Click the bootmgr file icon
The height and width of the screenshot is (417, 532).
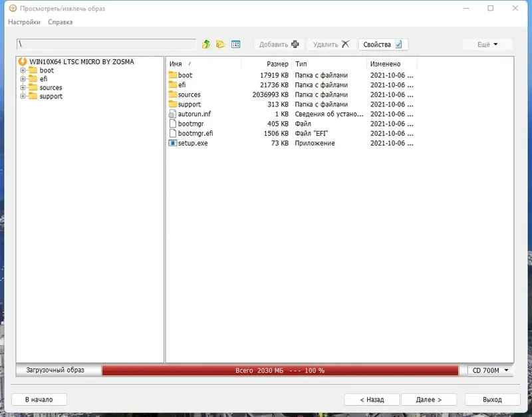pyautogui.click(x=173, y=124)
